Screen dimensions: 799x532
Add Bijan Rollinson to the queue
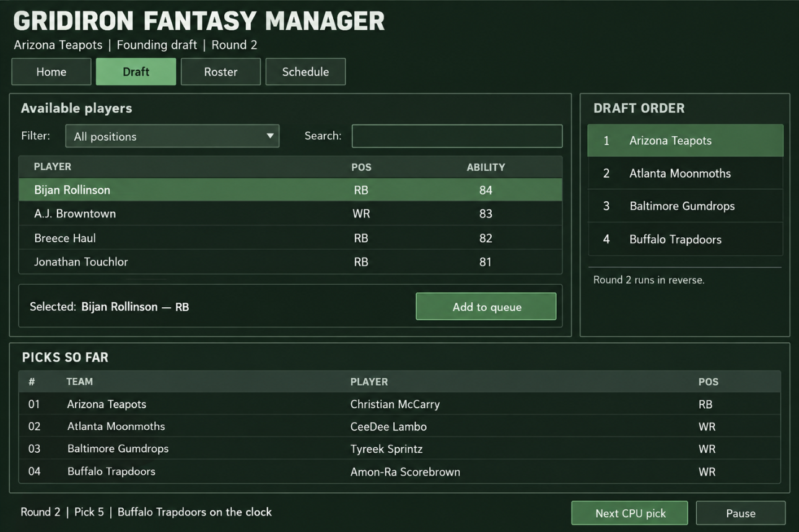[486, 307]
